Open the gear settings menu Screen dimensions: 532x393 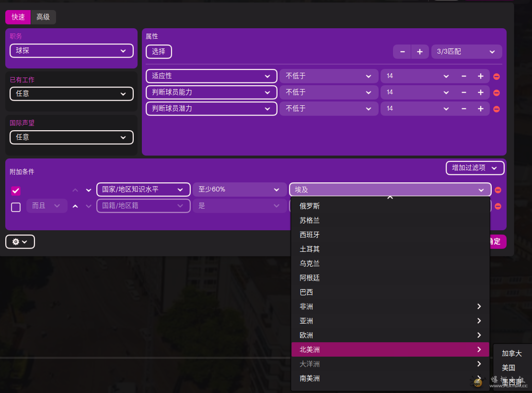[20, 242]
